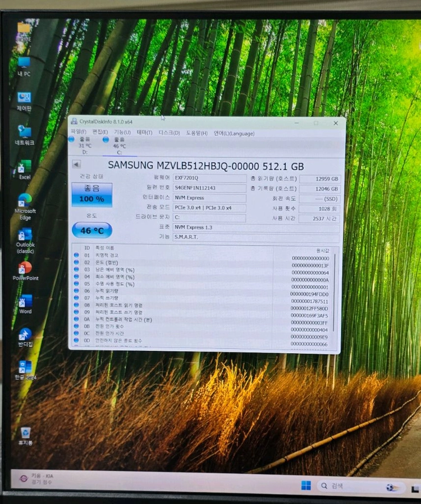
Task: Select the 04 최소 예비 영역 (%) row
Action: pyautogui.click(x=202, y=277)
